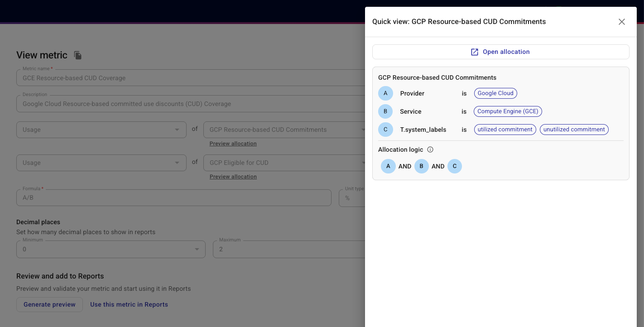This screenshot has width=644, height=327.
Task: Select the Compute Engine (GCE) chip
Action: coord(508,111)
